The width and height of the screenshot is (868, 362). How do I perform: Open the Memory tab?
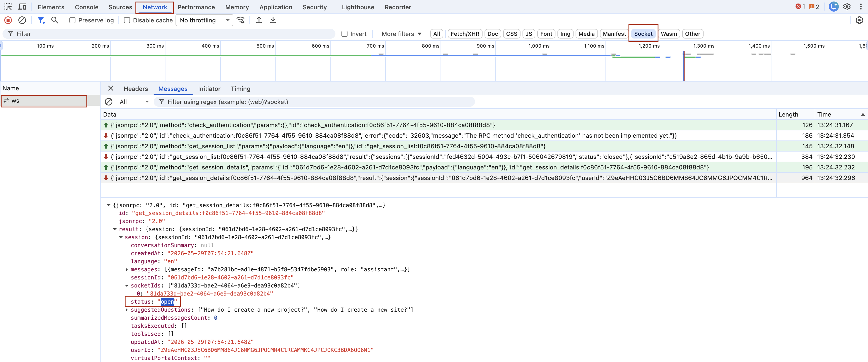(x=237, y=7)
